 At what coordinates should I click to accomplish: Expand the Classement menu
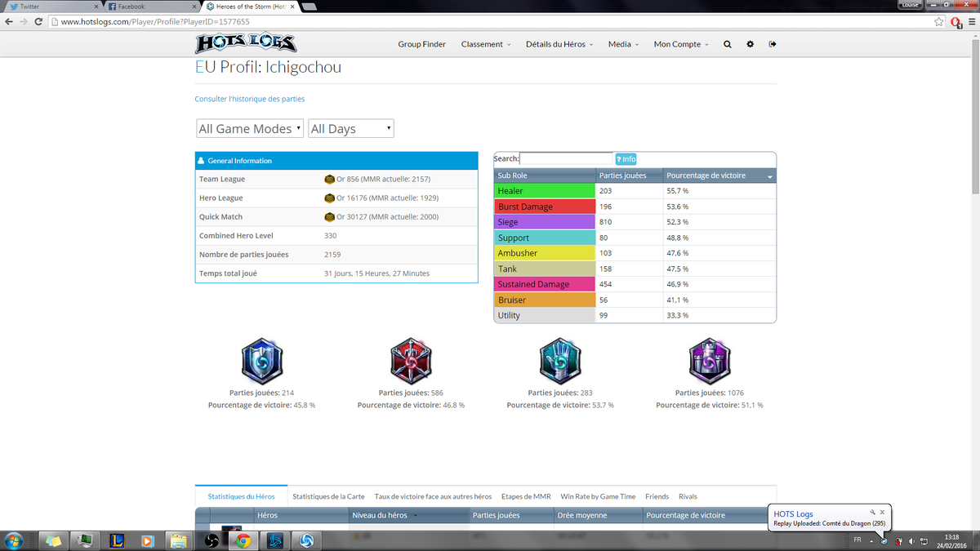point(486,44)
